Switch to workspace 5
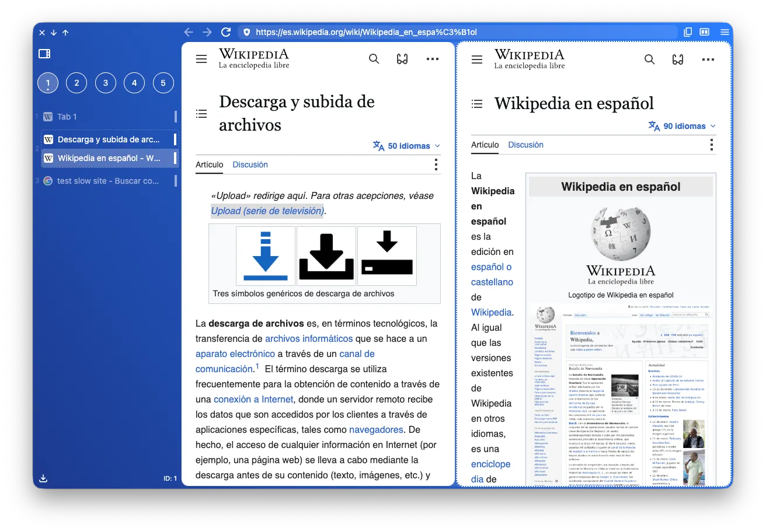The image size is (766, 532). [163, 83]
